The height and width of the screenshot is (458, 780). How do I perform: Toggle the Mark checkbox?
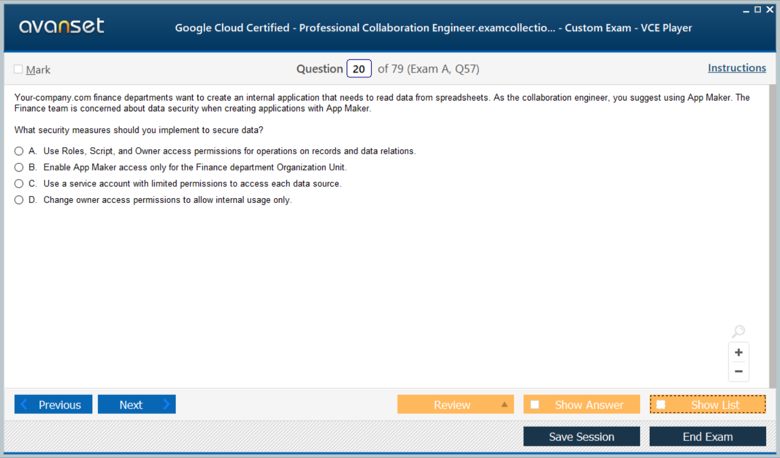18,69
